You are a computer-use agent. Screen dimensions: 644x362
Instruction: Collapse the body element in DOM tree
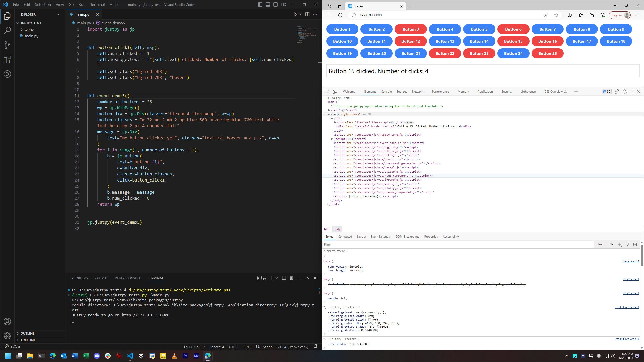329,114
